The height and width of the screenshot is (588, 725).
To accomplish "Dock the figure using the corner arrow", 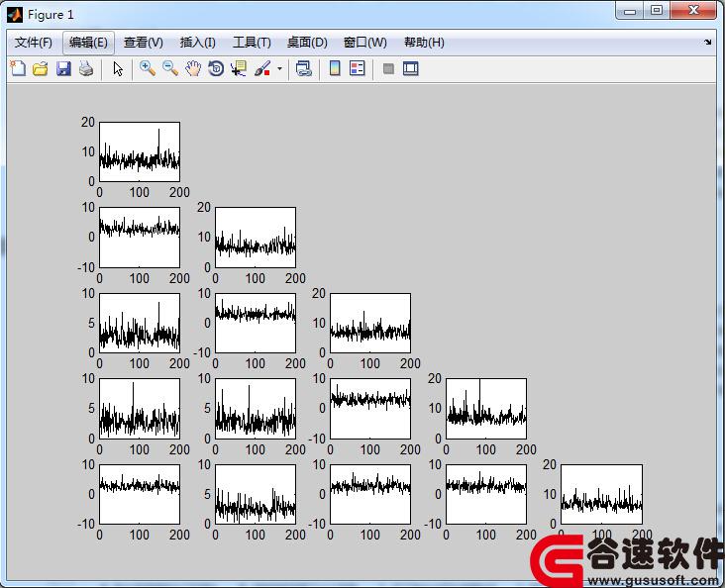I will 708,42.
